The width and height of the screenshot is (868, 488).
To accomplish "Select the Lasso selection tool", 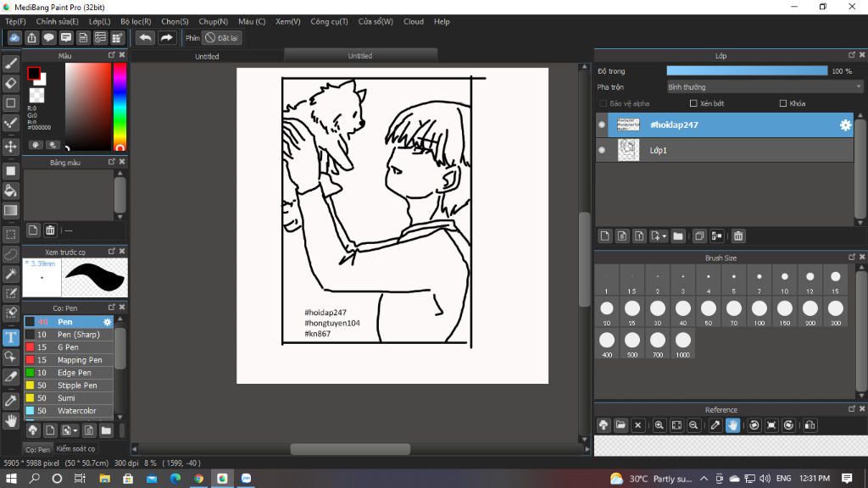I will click(10, 254).
